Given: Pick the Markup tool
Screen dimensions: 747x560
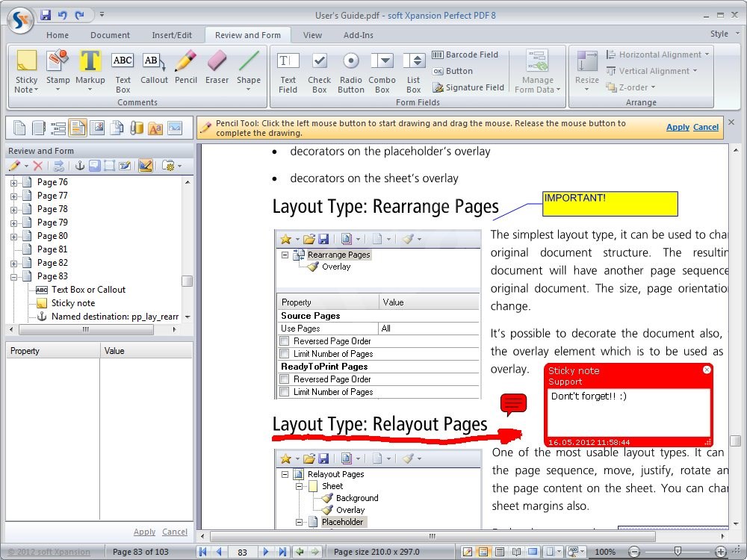Looking at the screenshot, I should [x=90, y=70].
